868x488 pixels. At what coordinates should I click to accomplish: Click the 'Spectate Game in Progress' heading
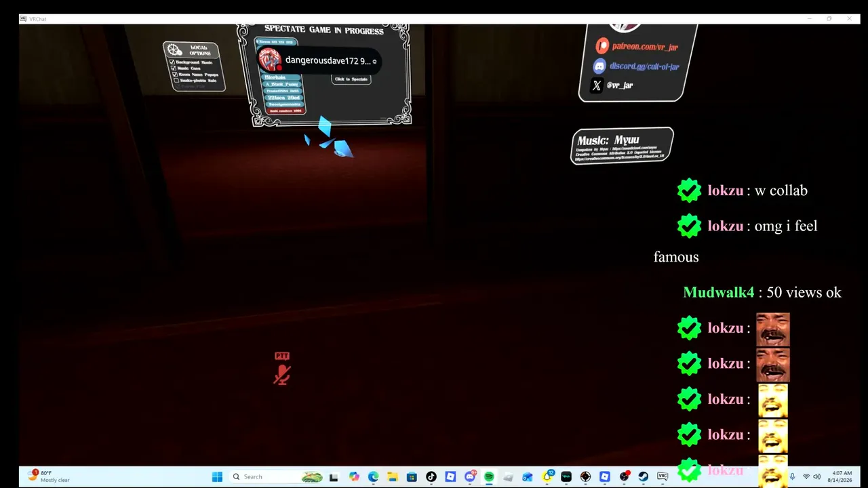(x=324, y=29)
